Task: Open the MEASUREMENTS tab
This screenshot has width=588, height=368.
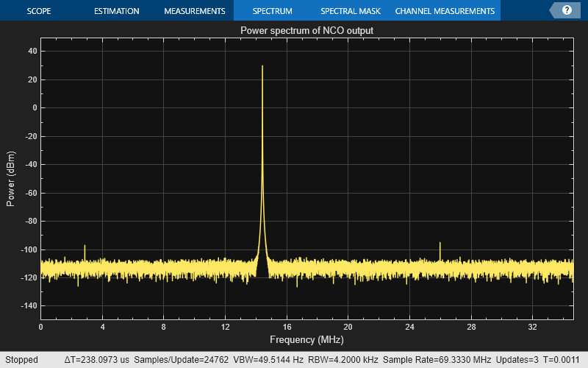Action: [195, 11]
